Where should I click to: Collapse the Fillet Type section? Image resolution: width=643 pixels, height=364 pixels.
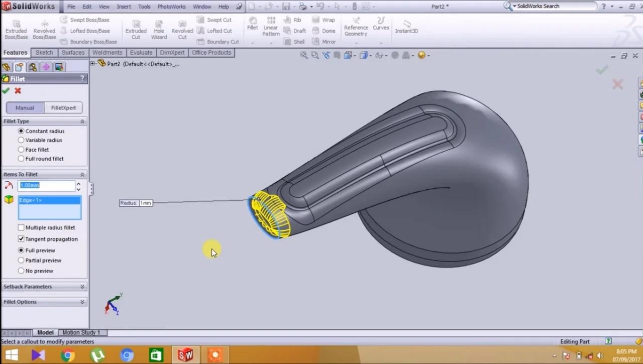[x=82, y=121]
